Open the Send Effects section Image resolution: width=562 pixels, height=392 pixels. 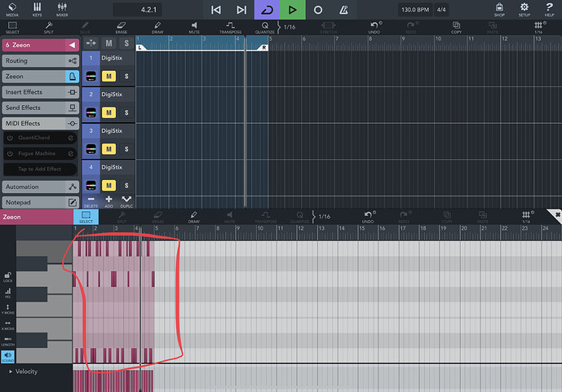point(41,108)
